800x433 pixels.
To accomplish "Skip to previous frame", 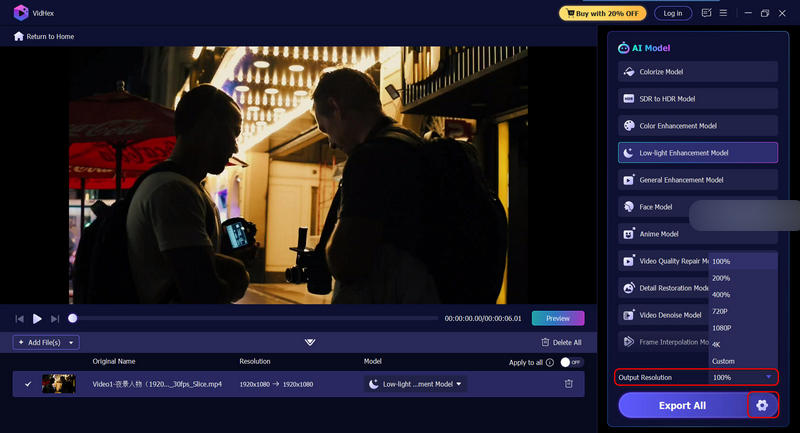I will pyautogui.click(x=19, y=319).
